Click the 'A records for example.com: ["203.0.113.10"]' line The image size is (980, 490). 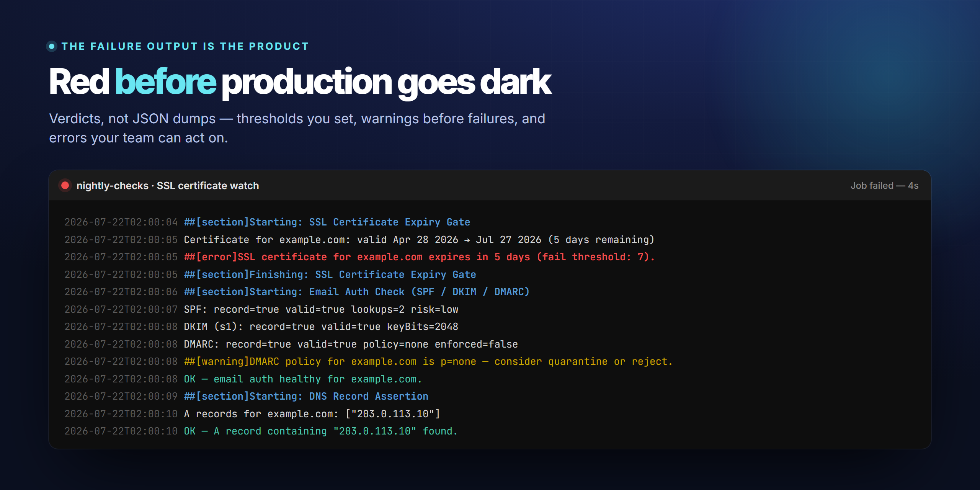(x=312, y=414)
